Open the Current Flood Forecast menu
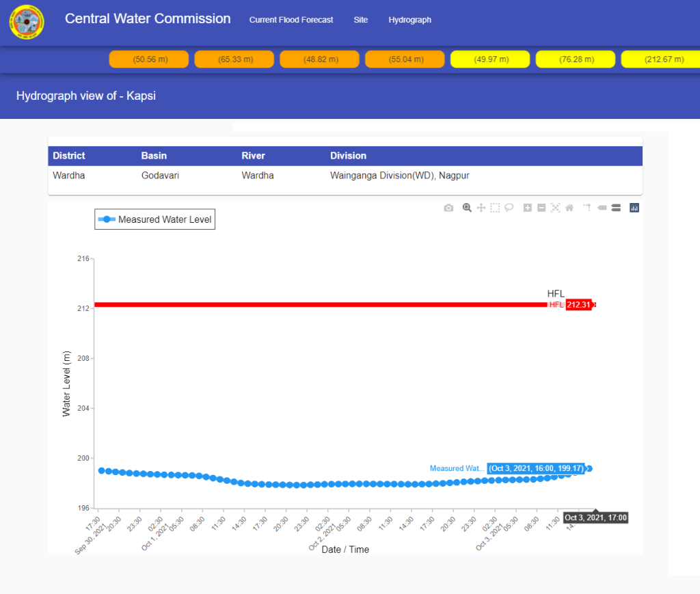 point(291,20)
